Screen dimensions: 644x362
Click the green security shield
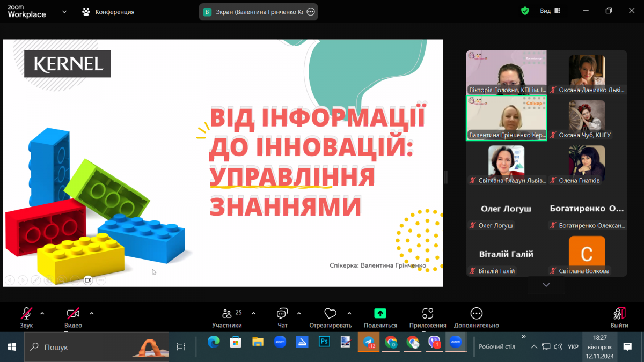coord(525,10)
